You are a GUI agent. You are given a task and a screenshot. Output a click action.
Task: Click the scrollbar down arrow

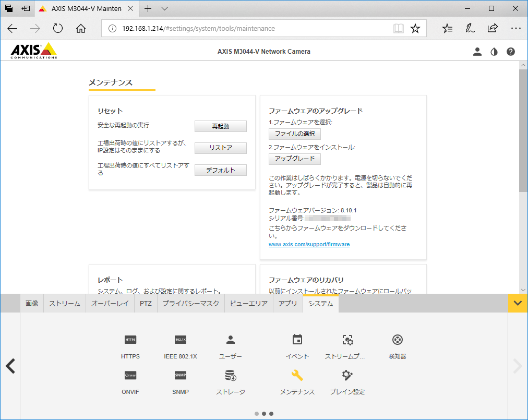(523, 290)
